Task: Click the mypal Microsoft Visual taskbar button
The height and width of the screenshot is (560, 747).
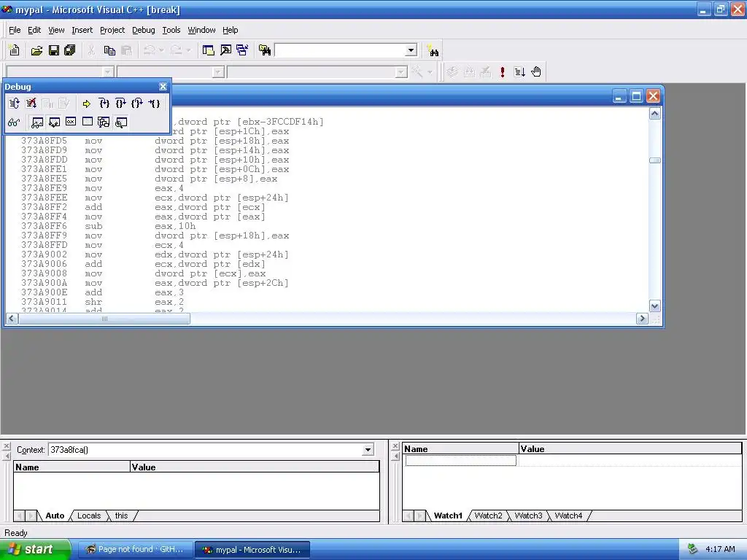Action: pos(252,550)
